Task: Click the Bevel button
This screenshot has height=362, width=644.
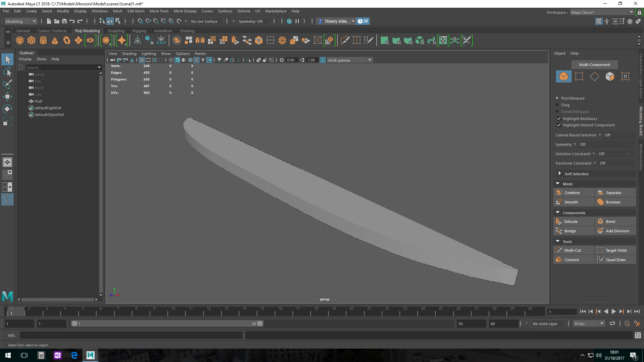Action: [x=610, y=222]
